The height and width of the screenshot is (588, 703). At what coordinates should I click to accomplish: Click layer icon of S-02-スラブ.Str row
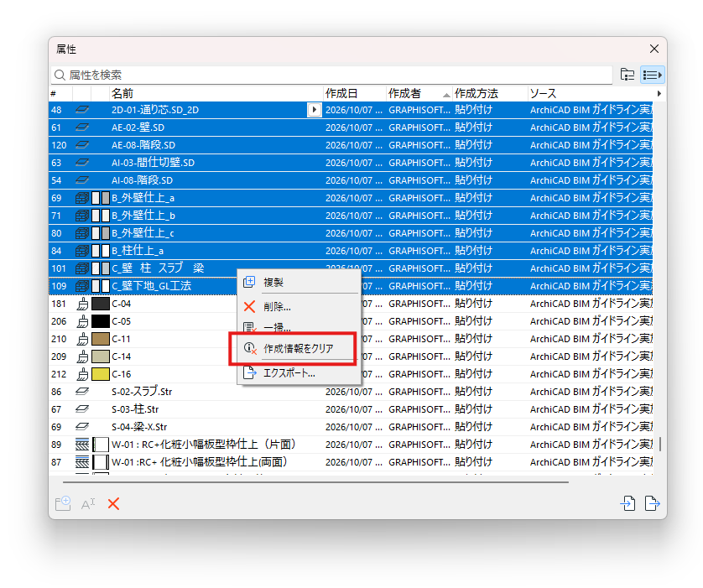pyautogui.click(x=82, y=391)
